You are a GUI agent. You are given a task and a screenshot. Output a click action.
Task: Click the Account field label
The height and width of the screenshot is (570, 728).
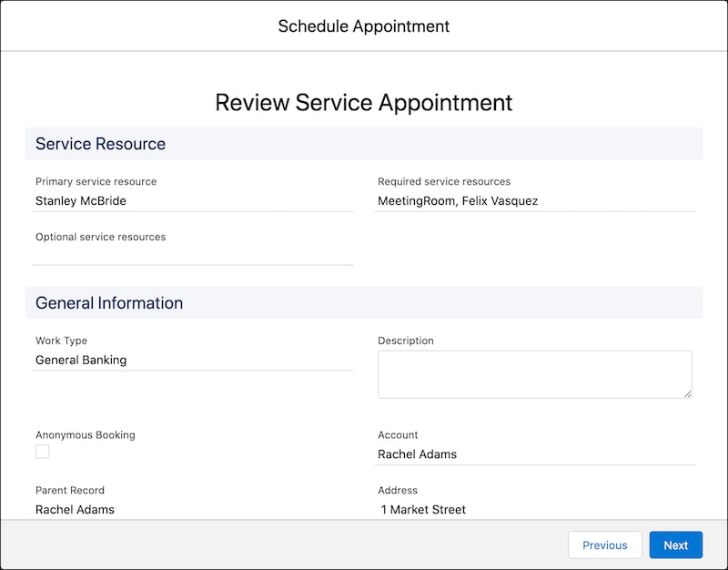coord(398,435)
